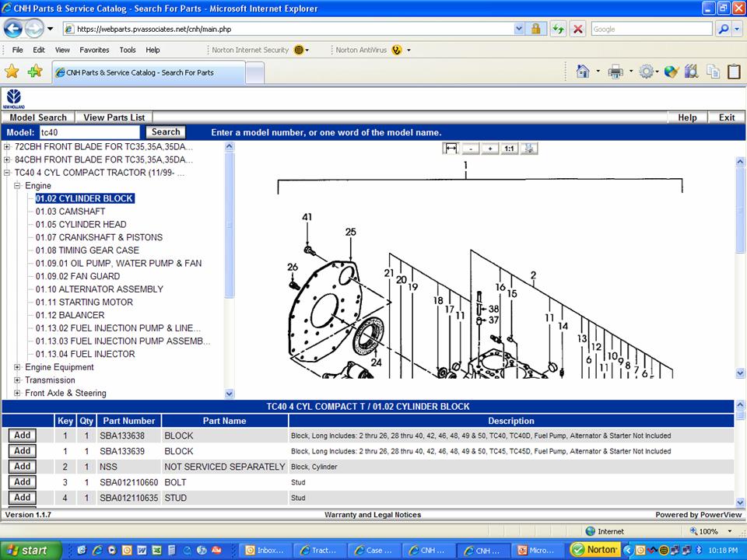This screenshot has width=747, height=560.
Task: Open Research books-and-magnifier icon
Action: point(691,72)
